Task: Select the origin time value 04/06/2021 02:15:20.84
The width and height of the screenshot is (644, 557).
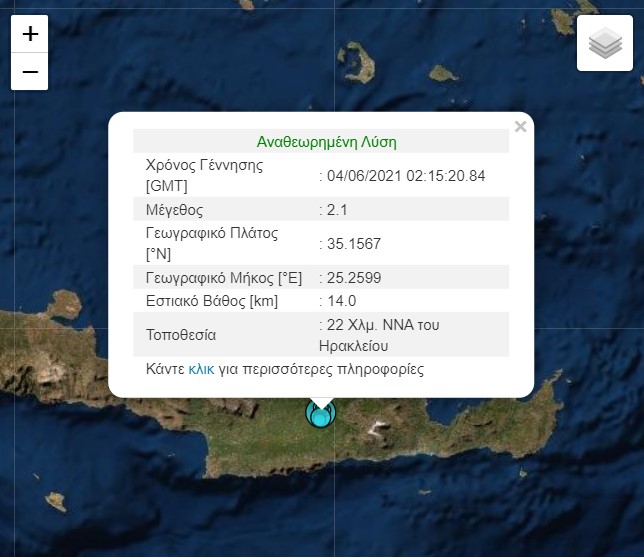Action: pos(405,176)
